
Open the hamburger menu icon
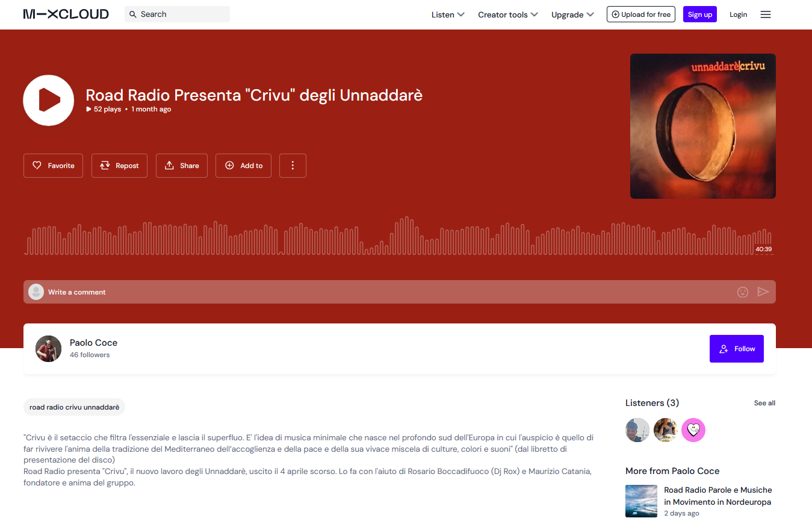pos(766,14)
